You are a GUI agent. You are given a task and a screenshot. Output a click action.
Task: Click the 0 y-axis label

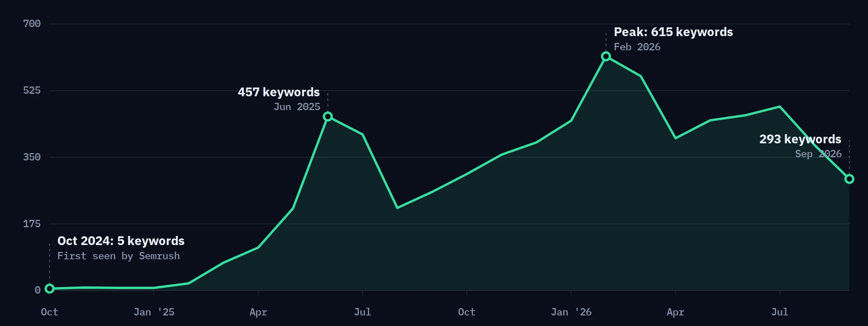[x=38, y=290]
